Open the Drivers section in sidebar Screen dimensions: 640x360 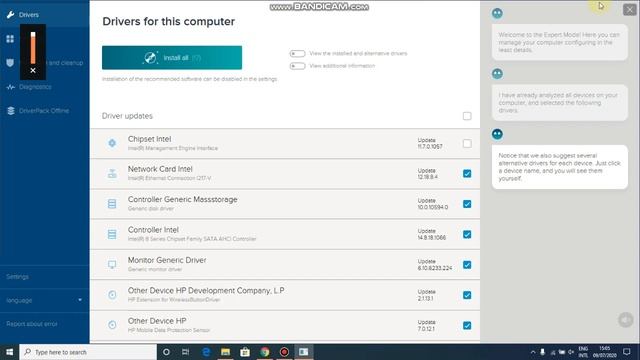pyautogui.click(x=29, y=15)
